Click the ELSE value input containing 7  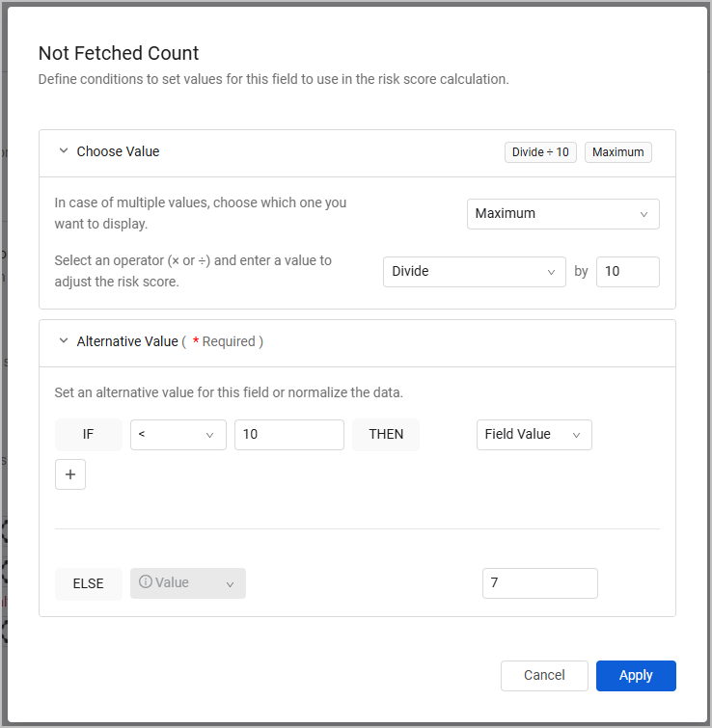pos(539,583)
